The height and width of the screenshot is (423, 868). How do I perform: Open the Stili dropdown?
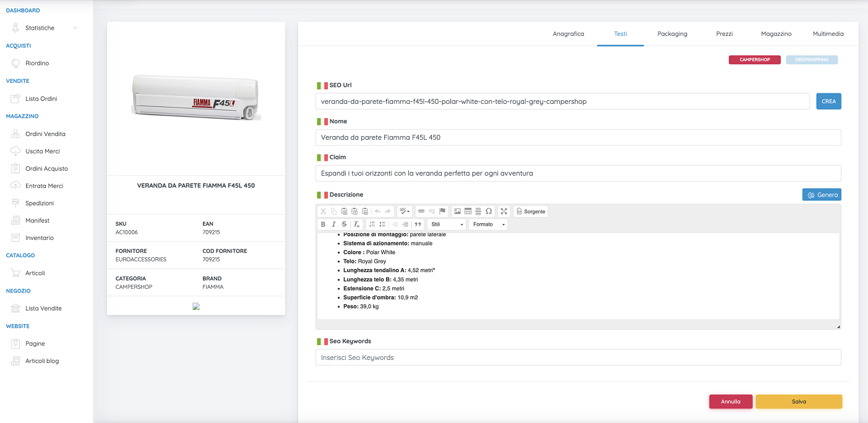pos(447,224)
